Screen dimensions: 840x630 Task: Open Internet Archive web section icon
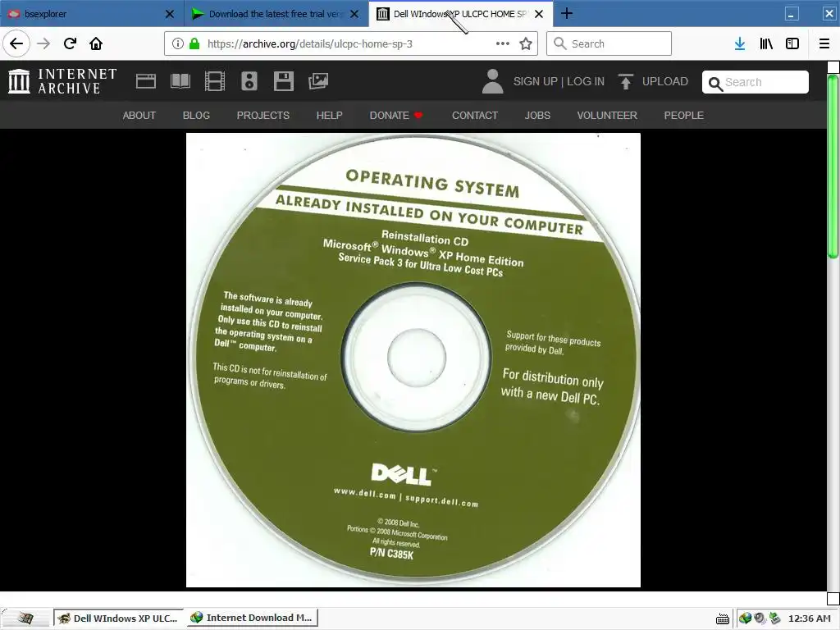click(x=146, y=81)
